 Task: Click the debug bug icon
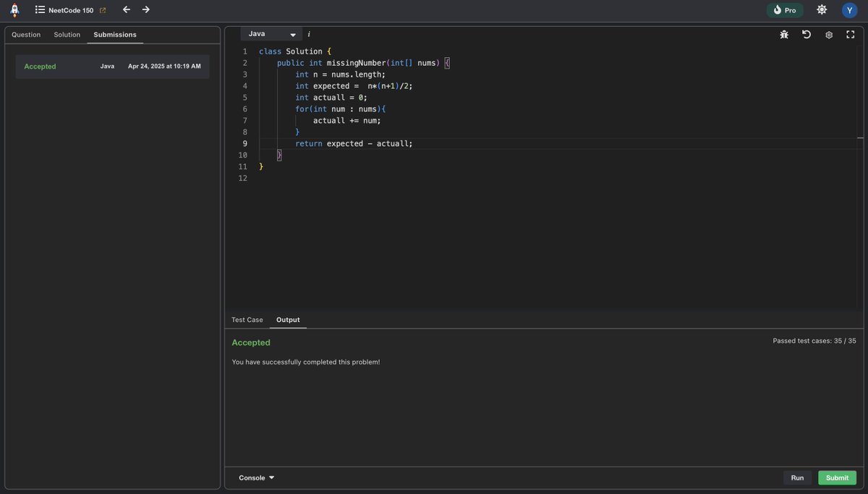784,34
